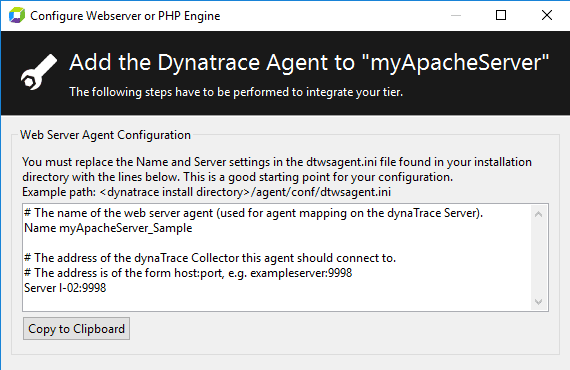Click the 'Web Server Agent Configuration' group label
570x370 pixels.
[105, 135]
